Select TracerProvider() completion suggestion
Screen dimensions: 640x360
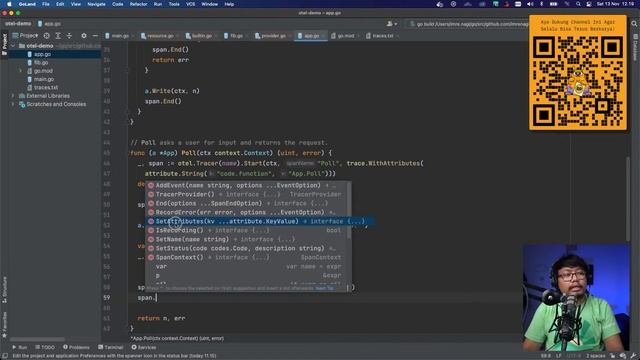247,194
